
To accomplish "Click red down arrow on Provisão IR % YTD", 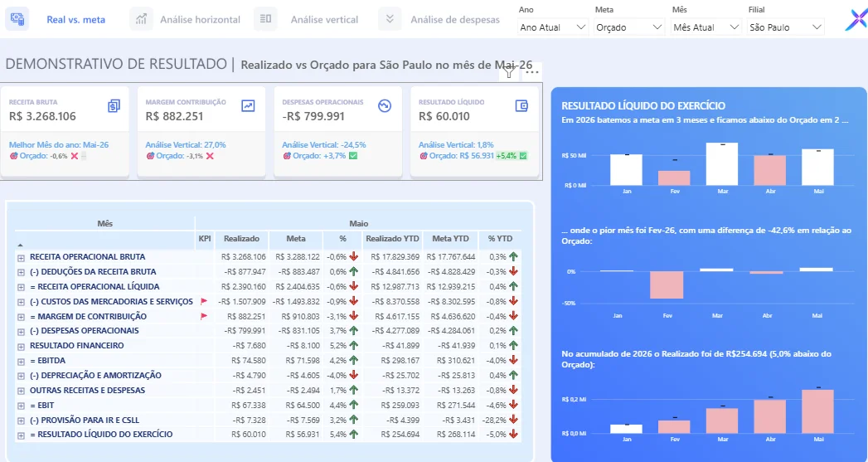I will (x=513, y=420).
